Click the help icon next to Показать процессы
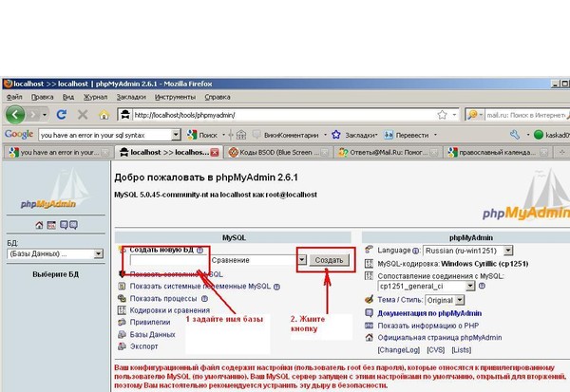The height and width of the screenshot is (392, 570). 204,299
